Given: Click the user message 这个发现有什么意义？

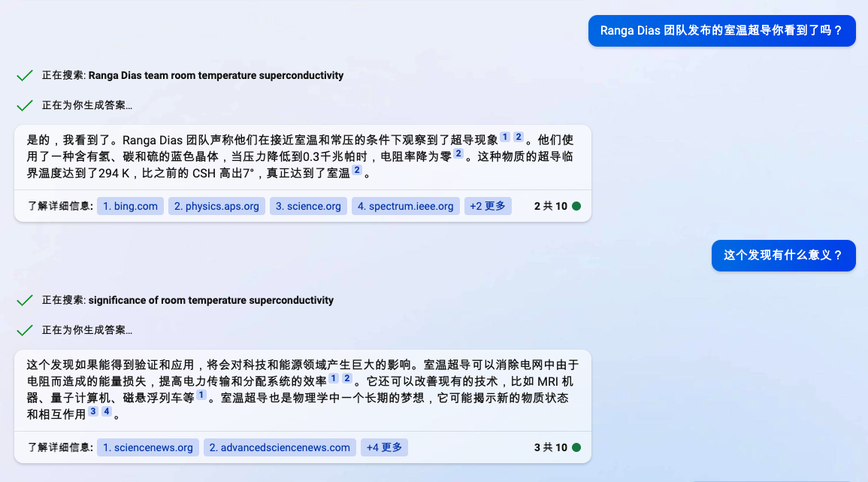Looking at the screenshot, I should click(783, 256).
